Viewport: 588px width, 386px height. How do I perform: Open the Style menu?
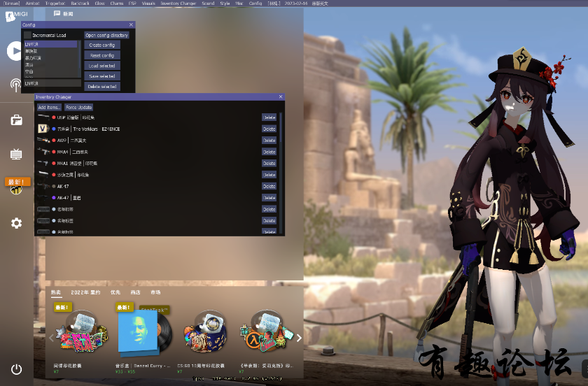click(225, 3)
